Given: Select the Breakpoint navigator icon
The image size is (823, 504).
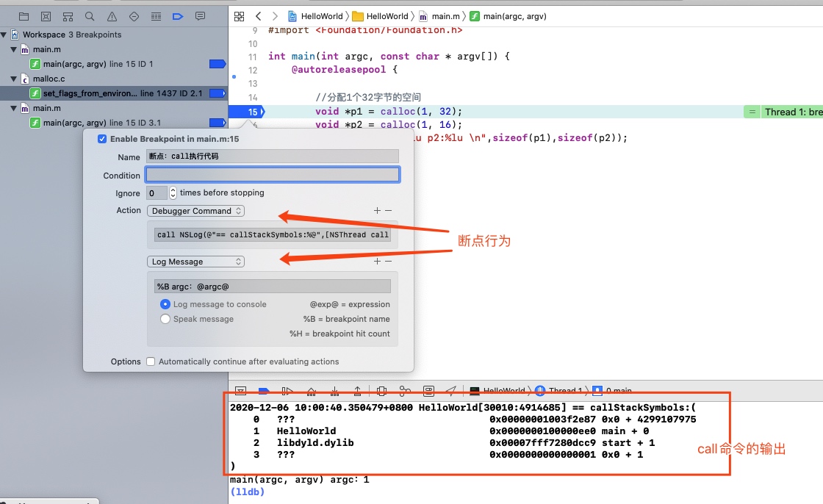Looking at the screenshot, I should [x=178, y=16].
